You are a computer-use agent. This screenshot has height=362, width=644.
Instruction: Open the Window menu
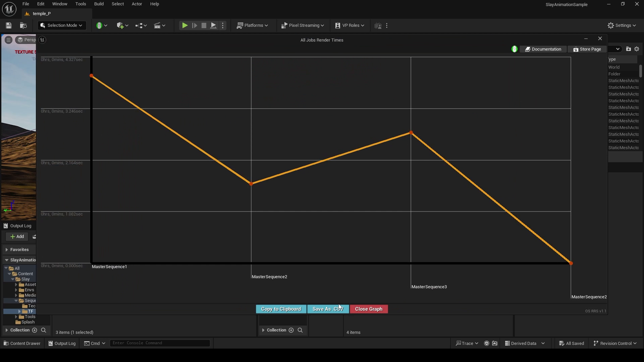point(60,4)
